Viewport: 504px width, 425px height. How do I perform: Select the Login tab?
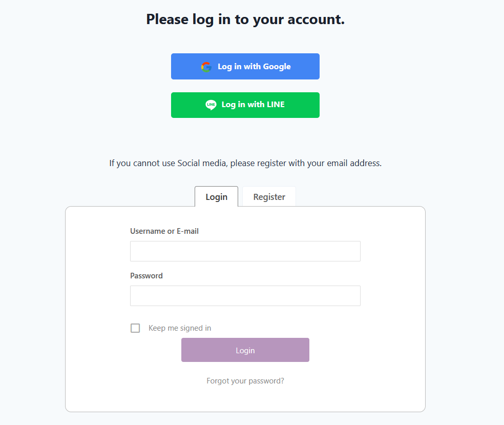(x=216, y=197)
